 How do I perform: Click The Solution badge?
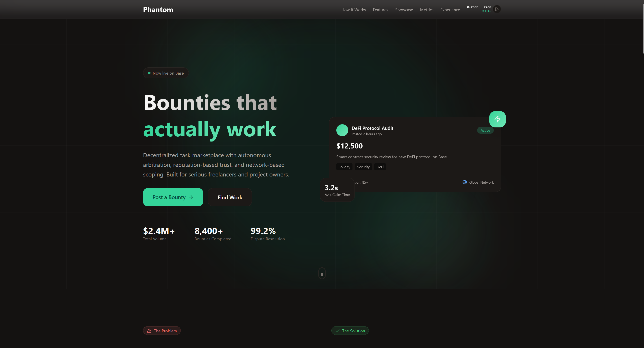click(350, 331)
